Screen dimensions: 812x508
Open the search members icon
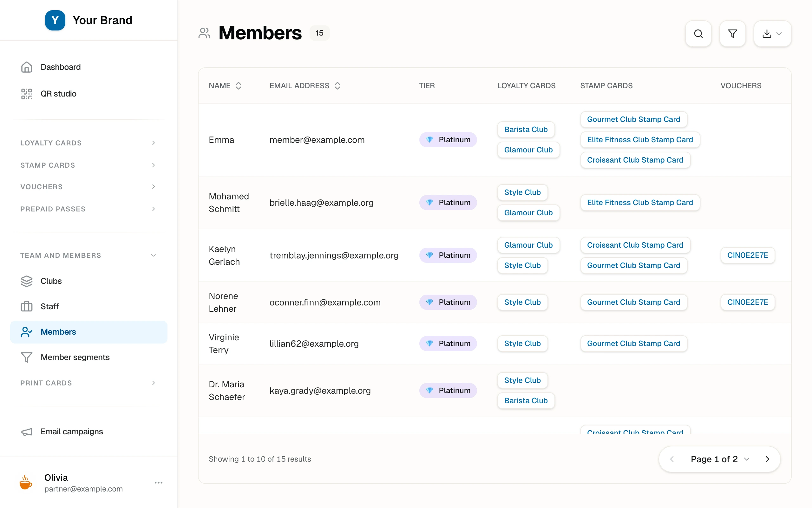(x=698, y=34)
